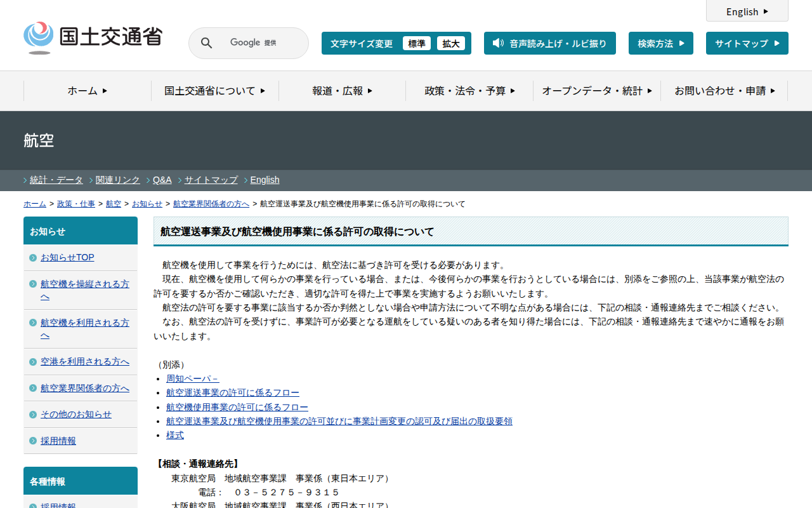
Task: Open the 報道・広報 navigation item
Action: pyautogui.click(x=342, y=91)
